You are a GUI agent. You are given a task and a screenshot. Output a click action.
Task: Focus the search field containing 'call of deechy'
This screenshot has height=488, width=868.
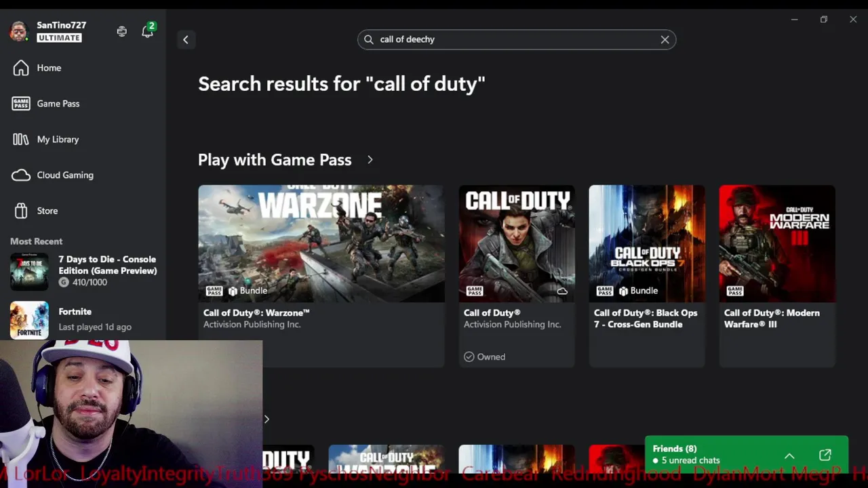[517, 39]
